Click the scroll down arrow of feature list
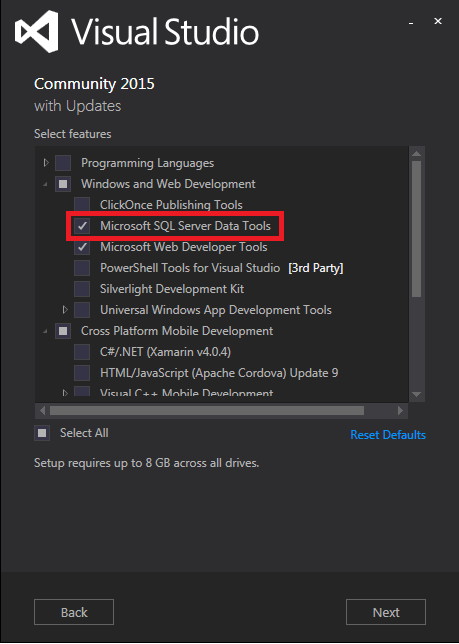 coord(416,394)
